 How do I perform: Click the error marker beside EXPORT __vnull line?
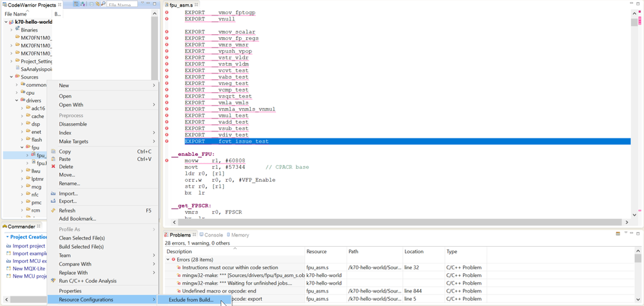pyautogui.click(x=167, y=19)
